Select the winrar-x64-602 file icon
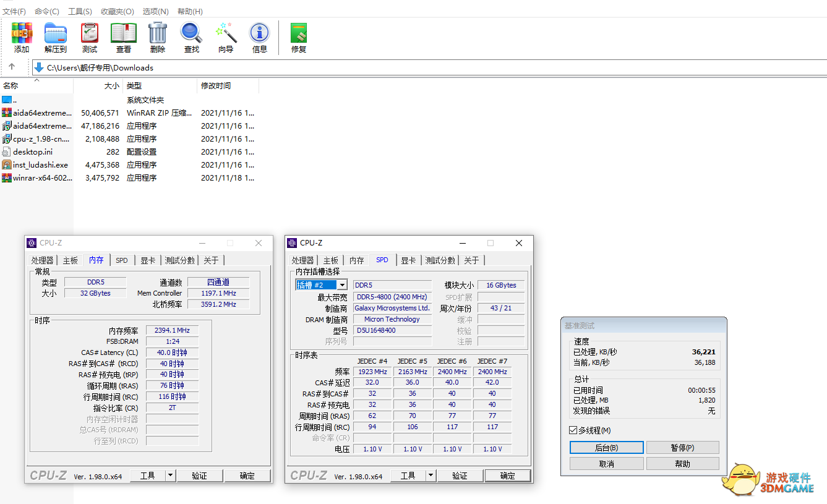Screen dimensions: 827x504 [7, 177]
